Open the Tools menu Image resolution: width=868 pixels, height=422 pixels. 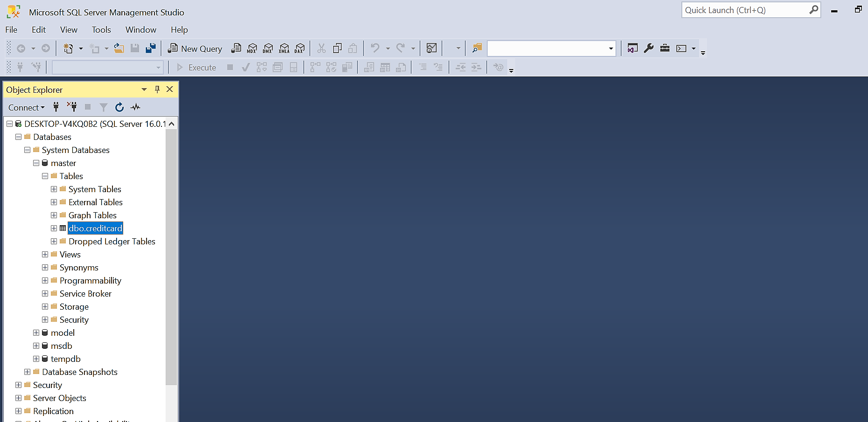tap(101, 30)
